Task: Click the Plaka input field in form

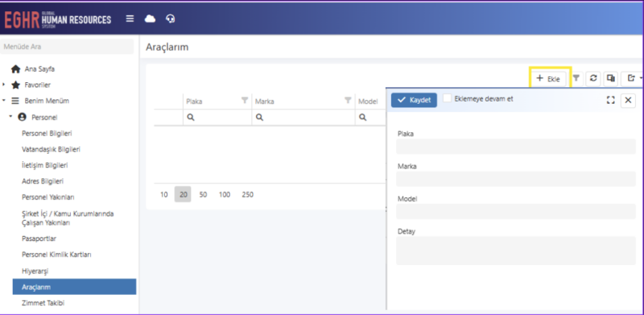Action: (516, 147)
